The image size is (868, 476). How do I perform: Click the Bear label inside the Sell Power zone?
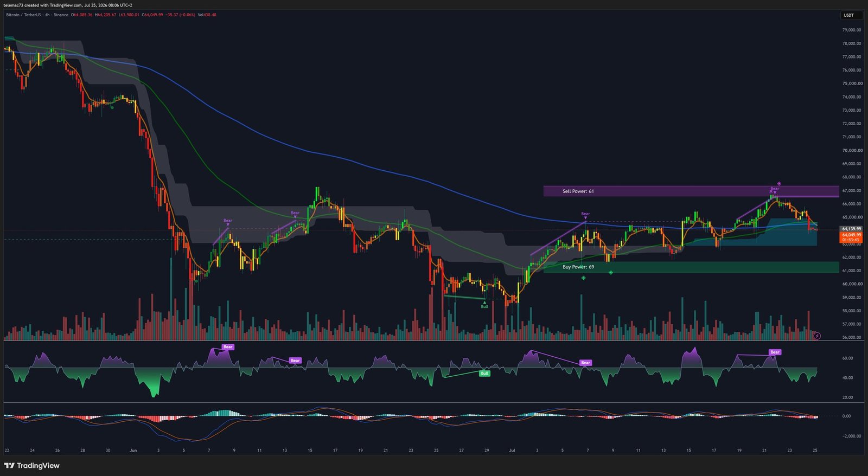click(x=775, y=189)
